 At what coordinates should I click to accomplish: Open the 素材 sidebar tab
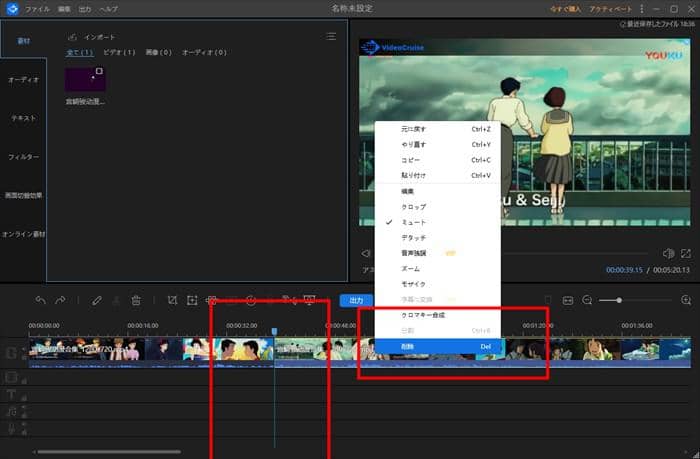(23, 41)
